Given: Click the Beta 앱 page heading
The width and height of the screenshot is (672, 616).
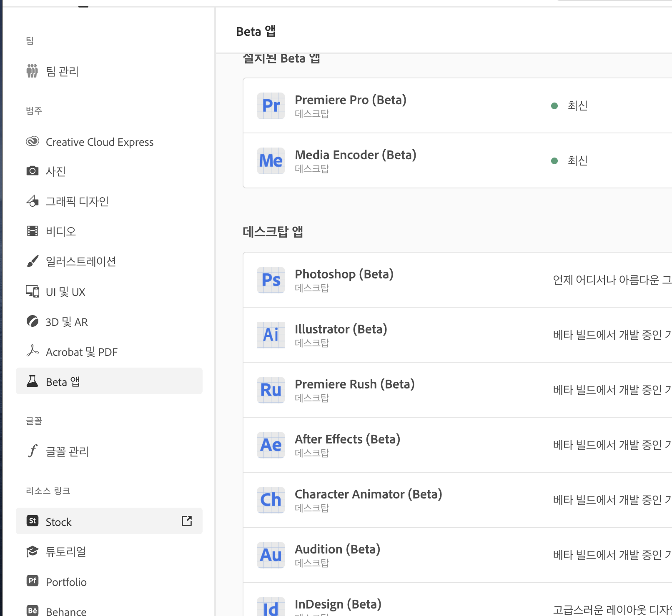Looking at the screenshot, I should (256, 31).
